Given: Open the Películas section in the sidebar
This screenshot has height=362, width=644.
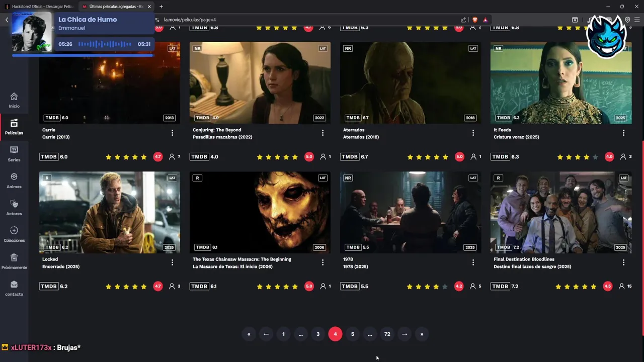Looking at the screenshot, I should click(x=14, y=127).
